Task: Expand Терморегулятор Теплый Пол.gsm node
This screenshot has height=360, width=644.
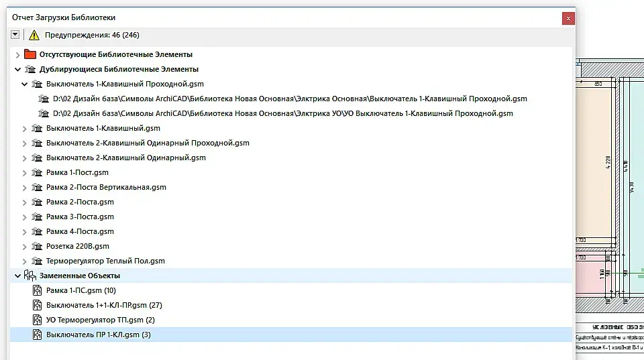Action: tap(25, 261)
